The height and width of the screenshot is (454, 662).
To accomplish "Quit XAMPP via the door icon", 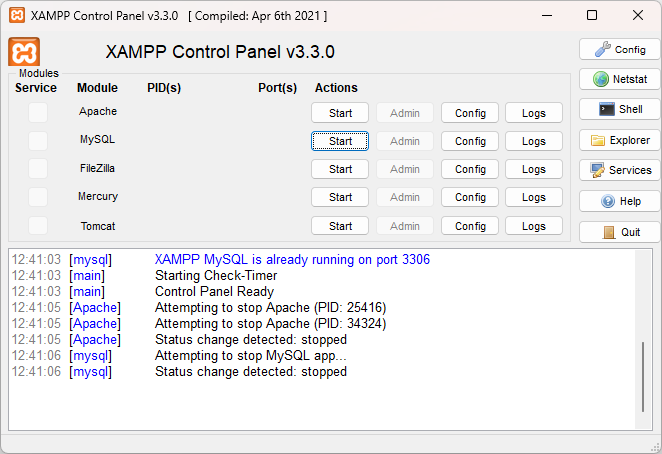I will pyautogui.click(x=608, y=232).
